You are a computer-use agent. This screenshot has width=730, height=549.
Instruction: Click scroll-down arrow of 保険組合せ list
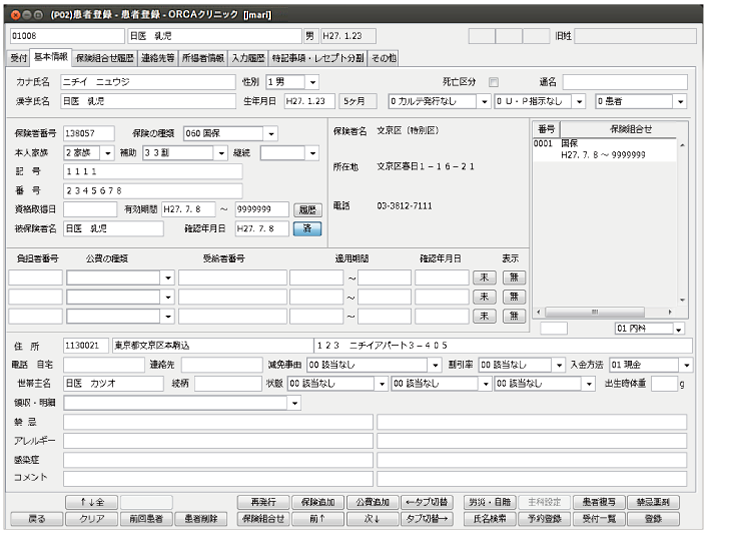[x=682, y=300]
